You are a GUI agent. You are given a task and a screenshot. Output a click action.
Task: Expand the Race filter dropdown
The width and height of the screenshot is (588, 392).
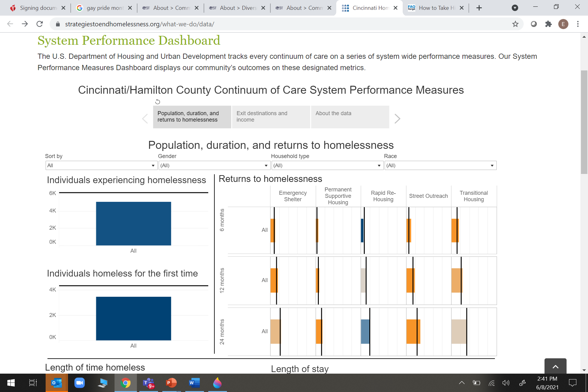(x=440, y=165)
